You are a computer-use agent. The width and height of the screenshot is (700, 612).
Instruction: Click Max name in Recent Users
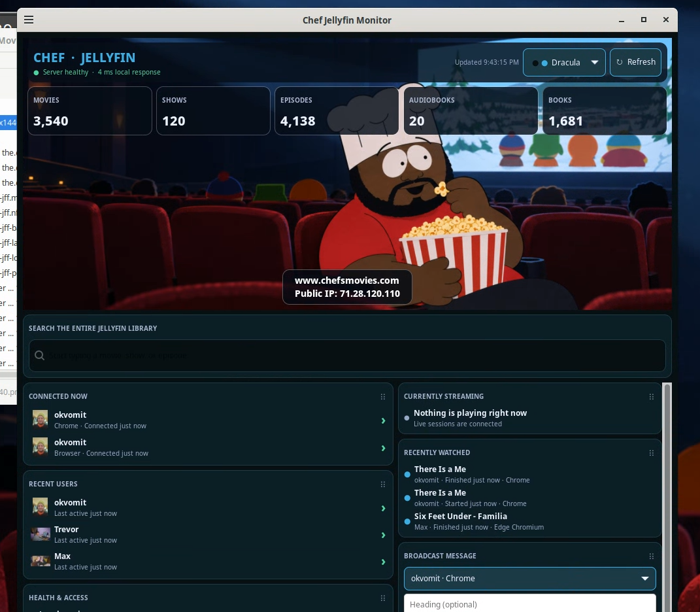pyautogui.click(x=63, y=556)
